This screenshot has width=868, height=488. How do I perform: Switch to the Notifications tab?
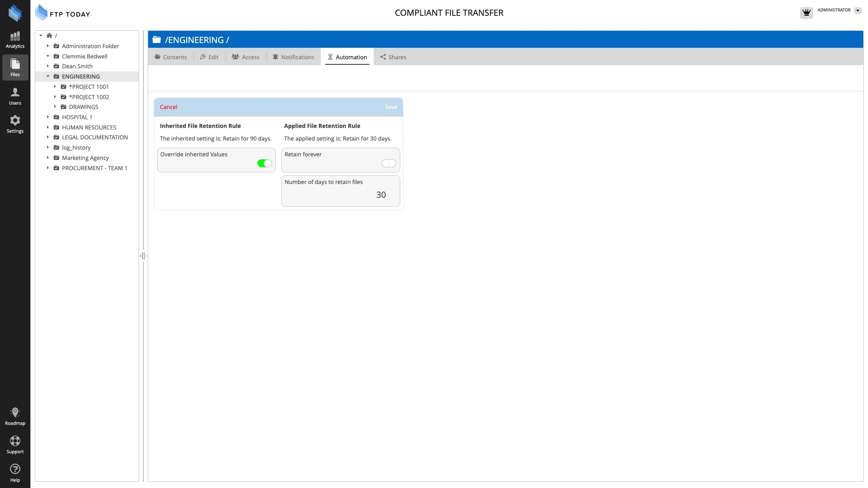point(293,57)
